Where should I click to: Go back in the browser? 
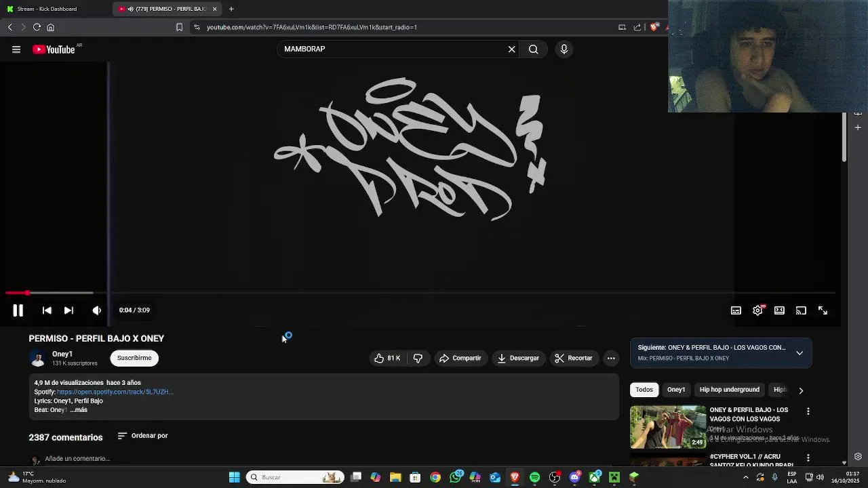point(10,27)
